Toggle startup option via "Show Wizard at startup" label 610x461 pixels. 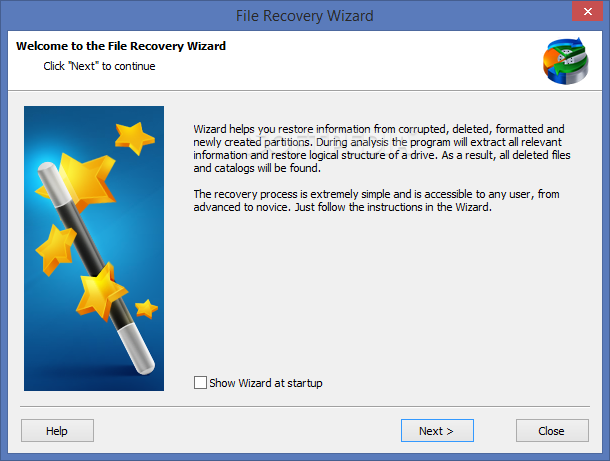point(266,383)
